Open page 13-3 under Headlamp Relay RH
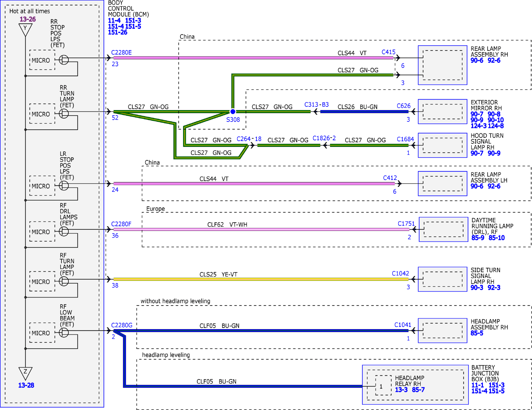 point(401,390)
